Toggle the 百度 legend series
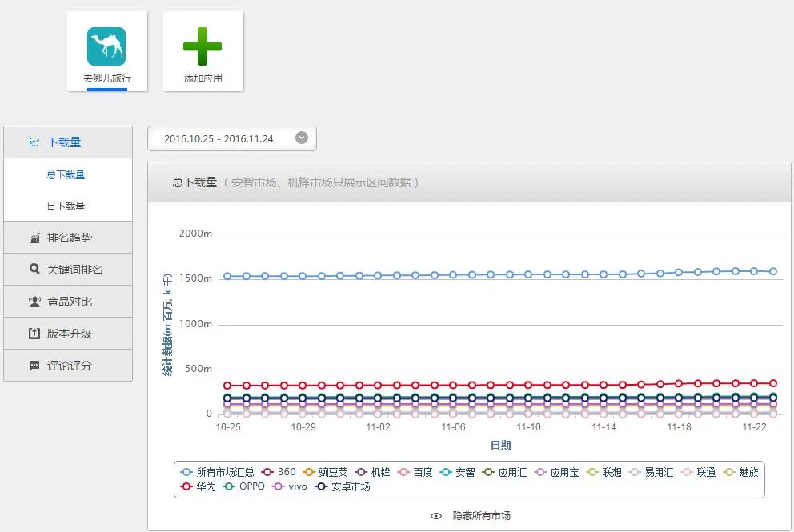Viewport: 794px width, 532px height. [x=415, y=472]
